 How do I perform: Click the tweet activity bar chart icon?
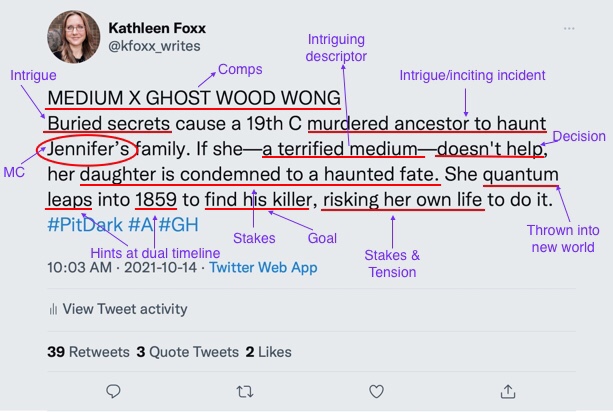pyautogui.click(x=53, y=309)
